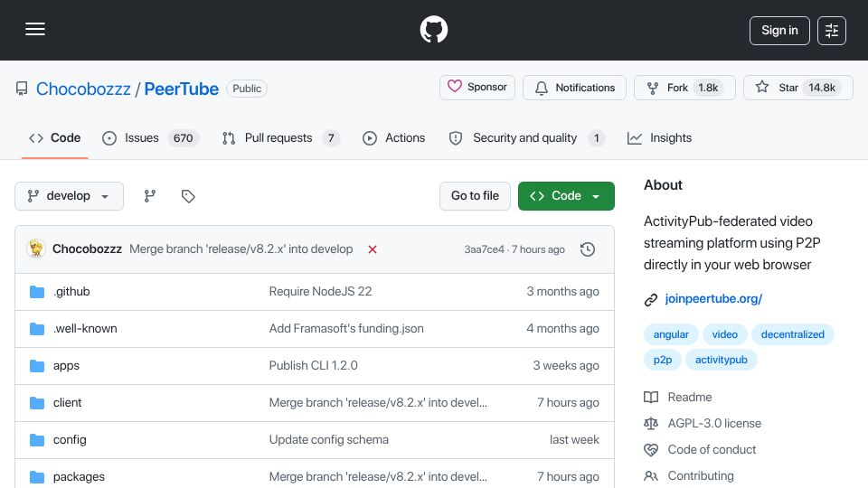Click the .well-known folder icon
Viewport: 868px width, 488px height.
coord(37,329)
